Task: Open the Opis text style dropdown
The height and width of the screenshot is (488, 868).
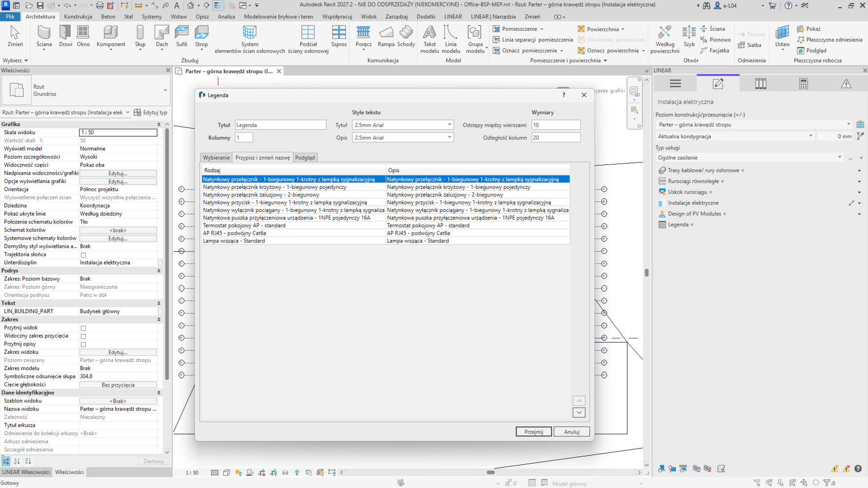Action: point(403,138)
